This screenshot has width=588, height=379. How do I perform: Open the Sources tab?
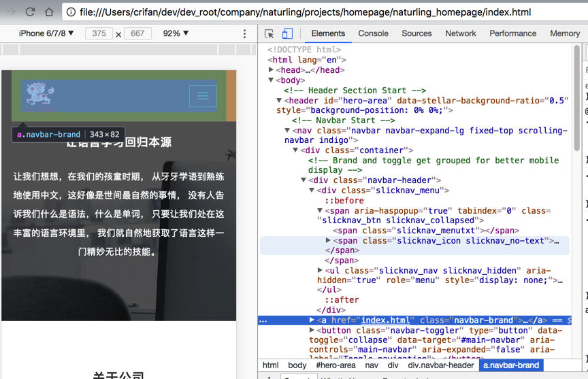(x=416, y=33)
